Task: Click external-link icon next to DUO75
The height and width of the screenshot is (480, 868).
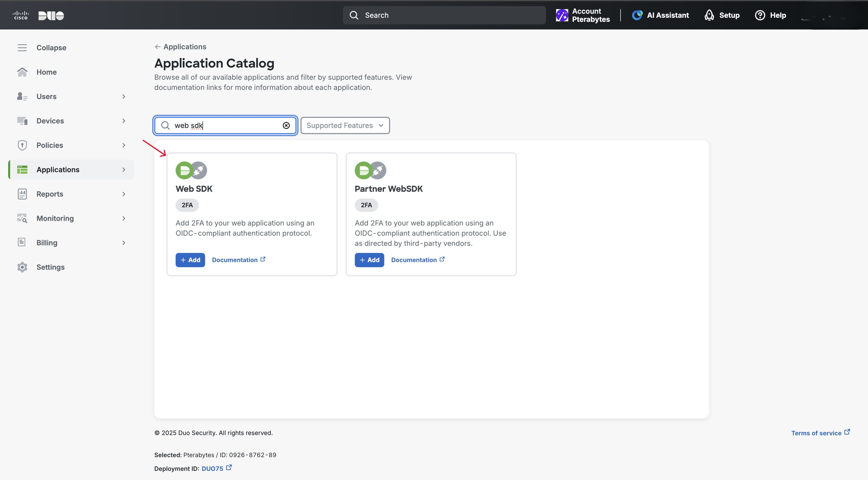Action: [x=229, y=468]
